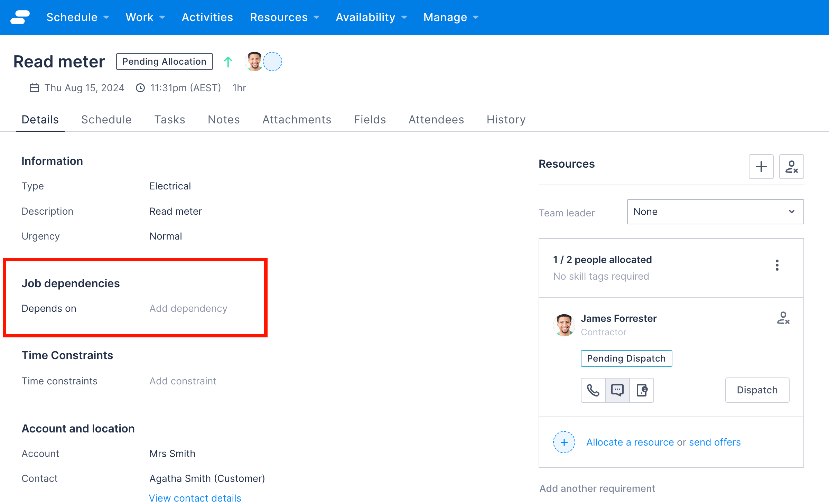Click the remove resource icon next to James Forrester

click(783, 317)
